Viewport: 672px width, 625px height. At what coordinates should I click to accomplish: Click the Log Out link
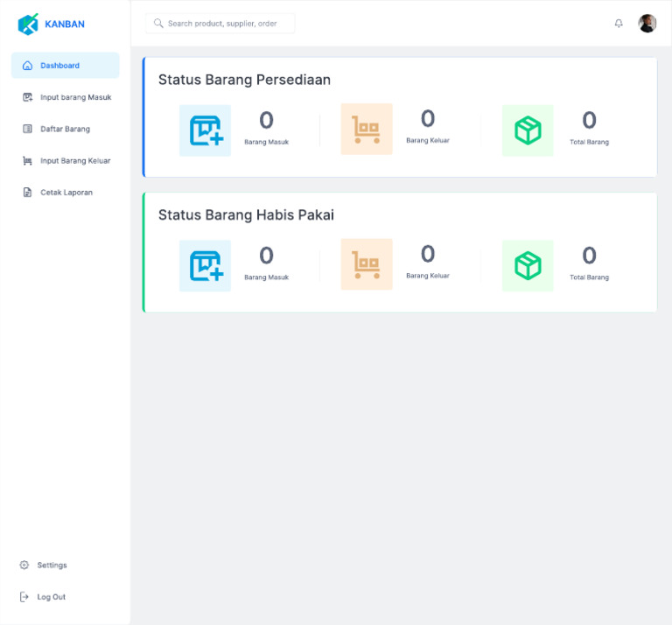[x=51, y=597]
